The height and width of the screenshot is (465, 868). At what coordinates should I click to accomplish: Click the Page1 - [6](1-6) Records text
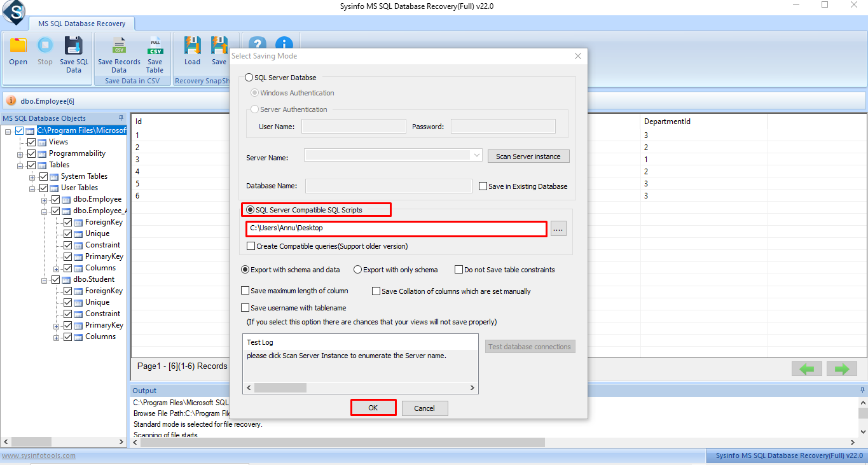coord(183,366)
